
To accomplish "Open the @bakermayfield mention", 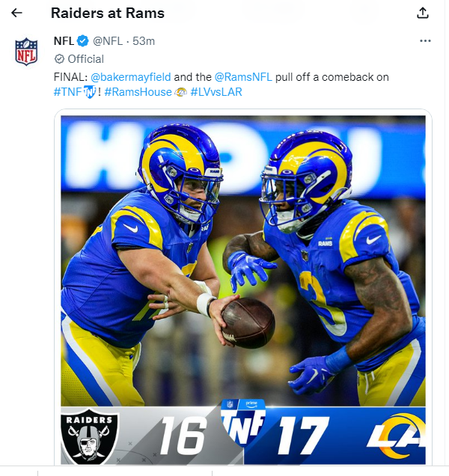I will 131,77.
